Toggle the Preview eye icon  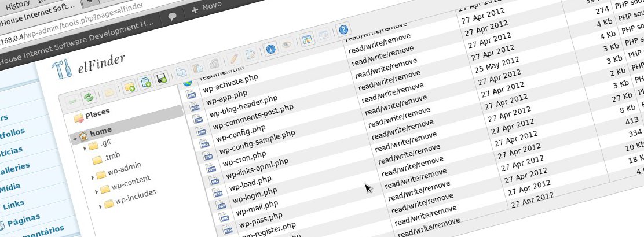tap(286, 45)
